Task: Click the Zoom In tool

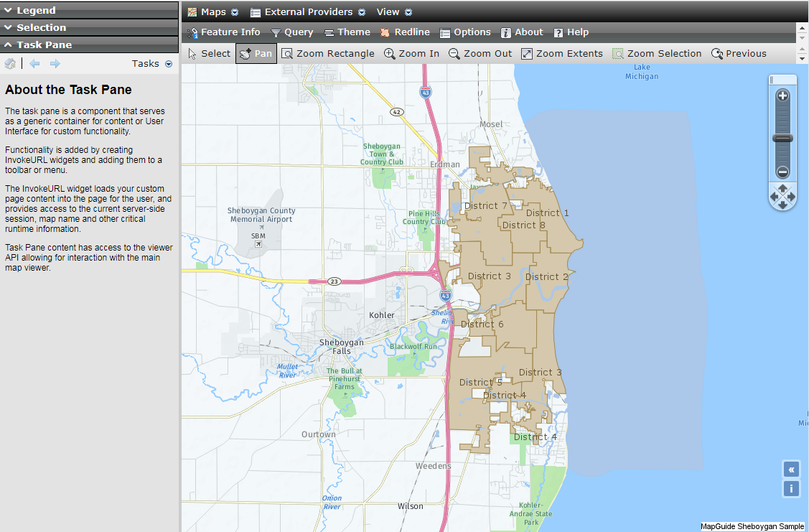Action: [411, 52]
